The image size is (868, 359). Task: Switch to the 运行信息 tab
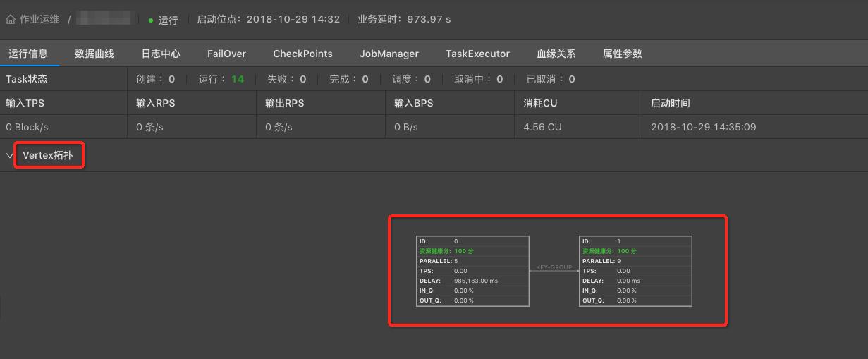(28, 54)
